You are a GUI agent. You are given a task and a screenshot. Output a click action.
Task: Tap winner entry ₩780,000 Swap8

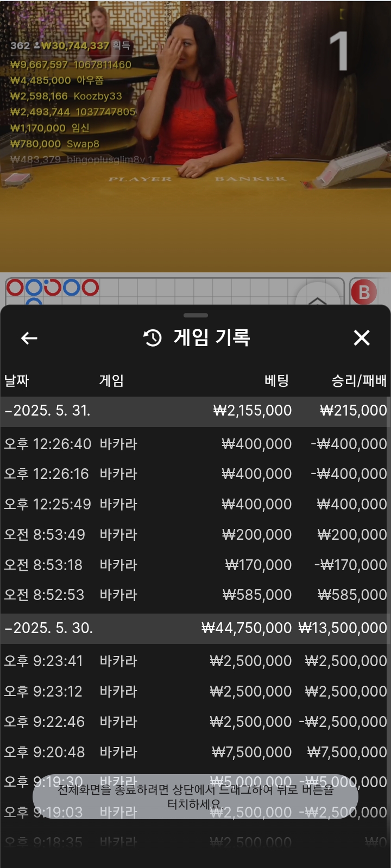[x=55, y=144]
